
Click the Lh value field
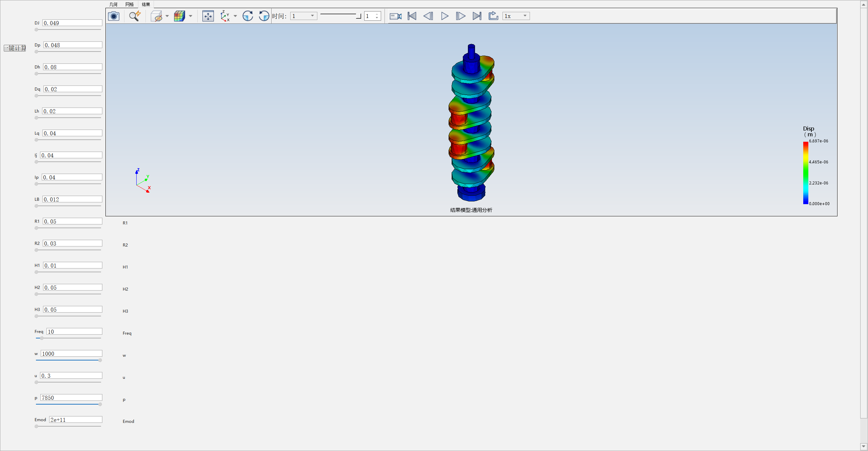tap(72, 111)
